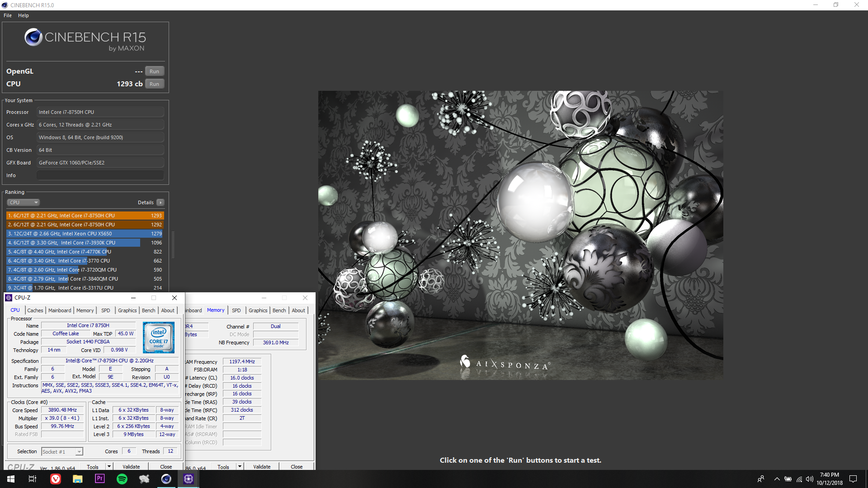Click the Core Speed value field
Viewport: 868px width, 488px height.
(62, 410)
